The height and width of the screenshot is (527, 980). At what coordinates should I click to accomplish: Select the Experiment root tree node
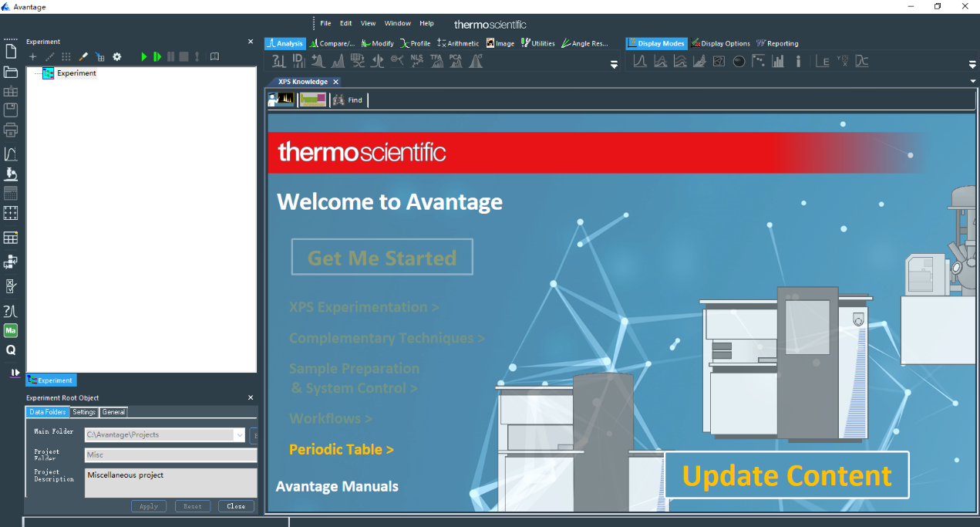(76, 73)
